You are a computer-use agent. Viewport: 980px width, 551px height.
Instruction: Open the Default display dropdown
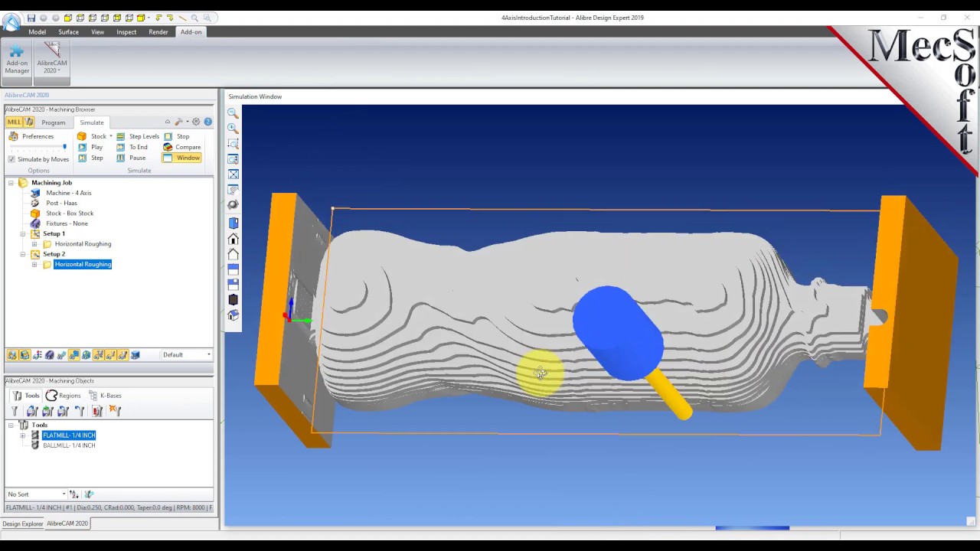pyautogui.click(x=186, y=355)
